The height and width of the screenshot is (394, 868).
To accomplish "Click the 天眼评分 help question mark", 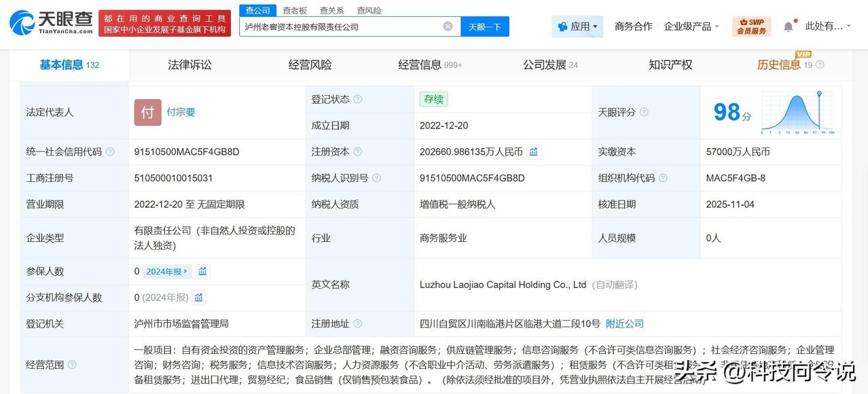I will pos(643,113).
